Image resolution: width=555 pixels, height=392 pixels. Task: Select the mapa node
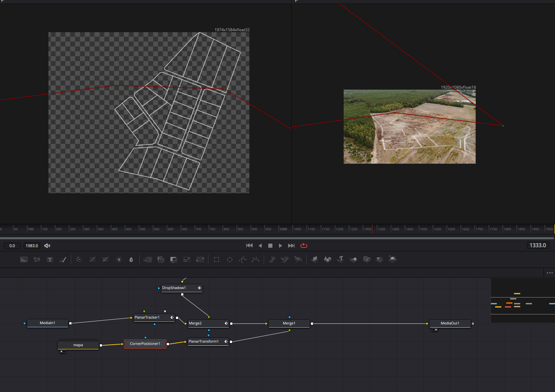click(78, 345)
